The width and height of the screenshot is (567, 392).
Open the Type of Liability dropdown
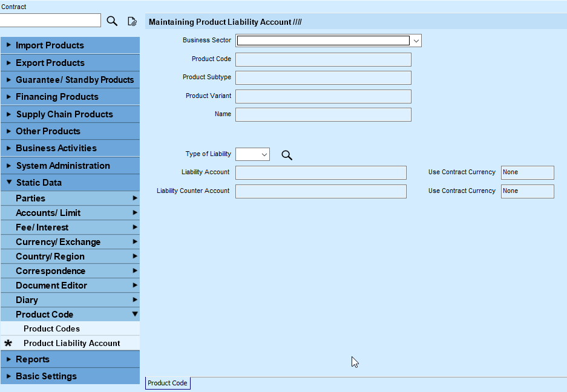pyautogui.click(x=264, y=154)
